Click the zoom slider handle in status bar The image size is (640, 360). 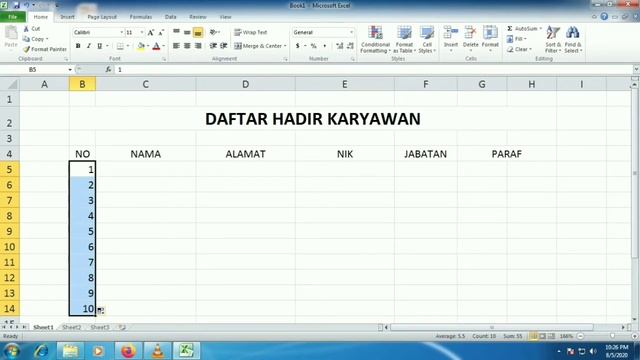pos(612,336)
